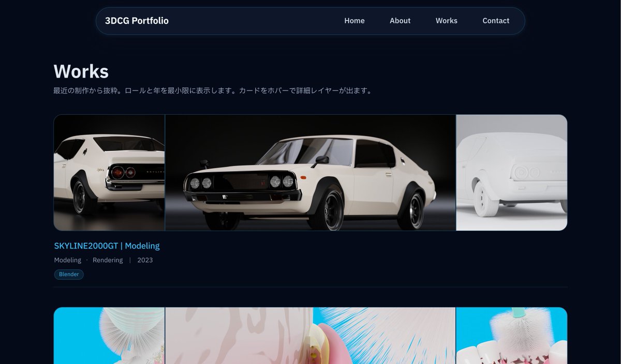621x364 pixels.
Task: Go to the Home page
Action: [354, 21]
